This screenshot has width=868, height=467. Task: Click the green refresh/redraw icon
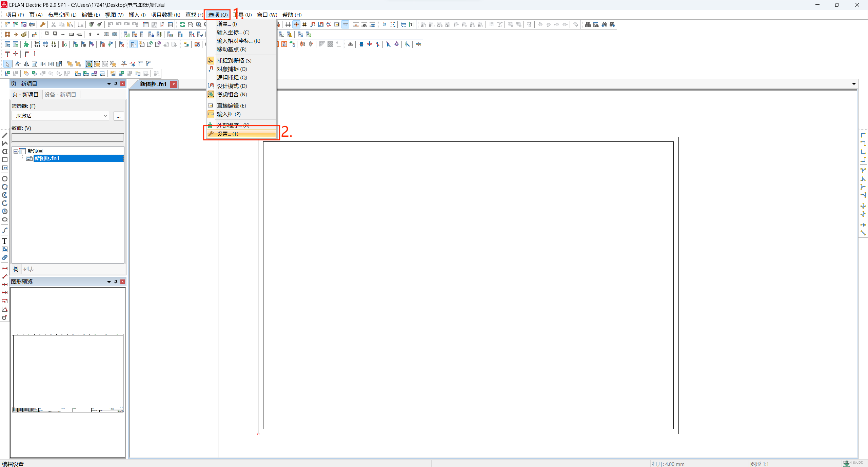182,24
